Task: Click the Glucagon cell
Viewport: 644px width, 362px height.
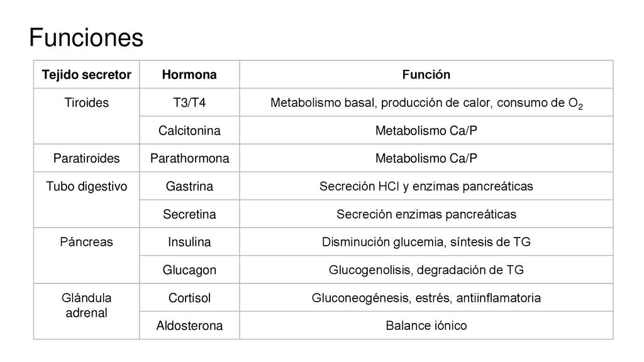Action: [189, 270]
